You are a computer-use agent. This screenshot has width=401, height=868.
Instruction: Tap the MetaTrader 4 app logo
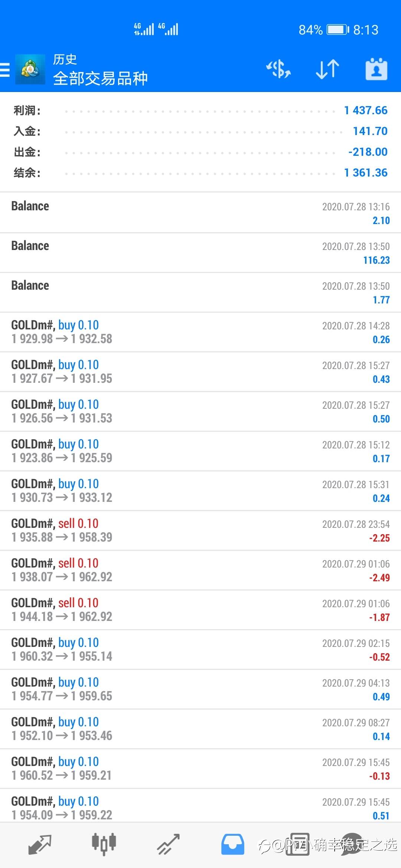pyautogui.click(x=30, y=69)
